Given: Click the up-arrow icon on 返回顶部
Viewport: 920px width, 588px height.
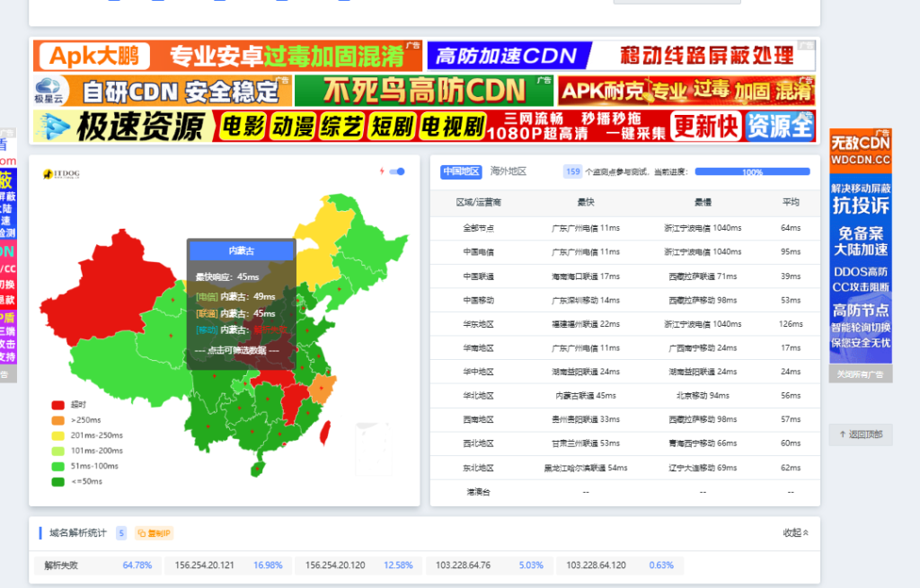Looking at the screenshot, I should tap(842, 434).
